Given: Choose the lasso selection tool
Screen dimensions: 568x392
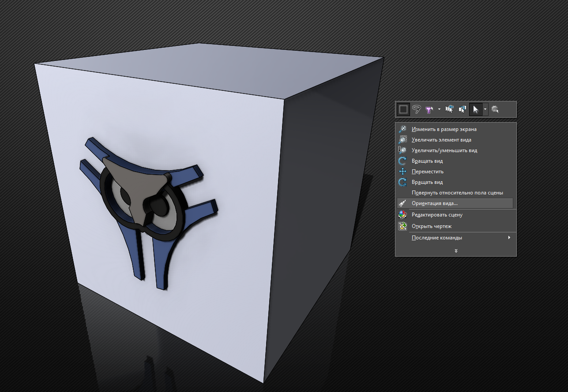Looking at the screenshot, I should click(416, 109).
